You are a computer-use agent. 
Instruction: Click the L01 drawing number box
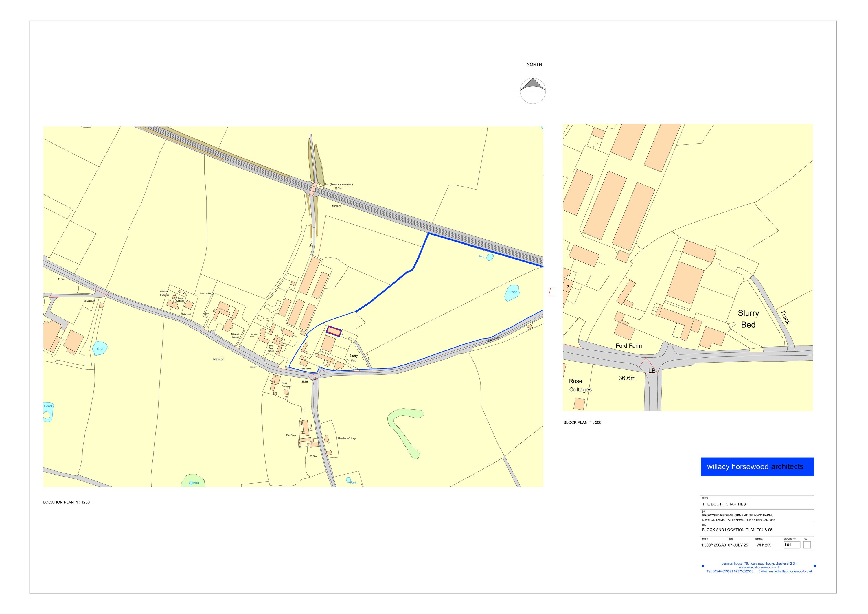[x=792, y=545]
